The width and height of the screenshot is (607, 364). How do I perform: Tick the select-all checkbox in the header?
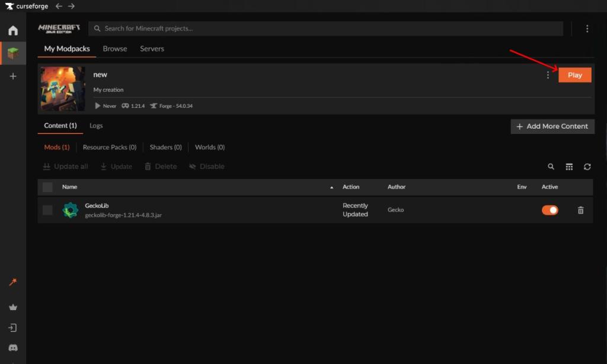pos(47,187)
